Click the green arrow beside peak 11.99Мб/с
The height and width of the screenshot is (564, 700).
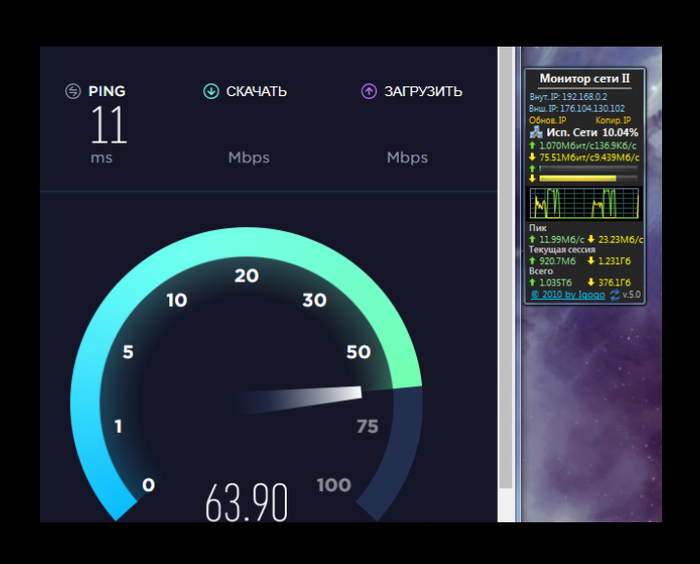[x=533, y=239]
